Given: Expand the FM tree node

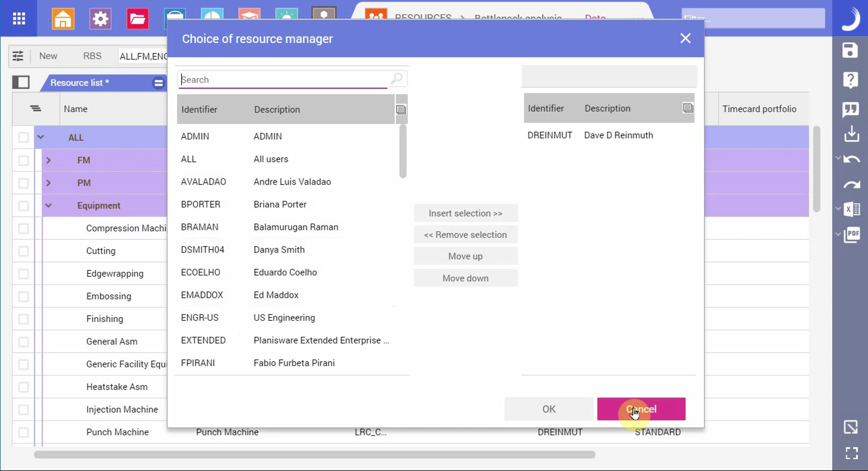Looking at the screenshot, I should coord(48,160).
